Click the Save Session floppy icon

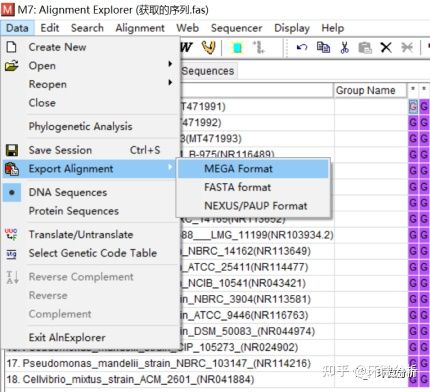tap(12, 150)
